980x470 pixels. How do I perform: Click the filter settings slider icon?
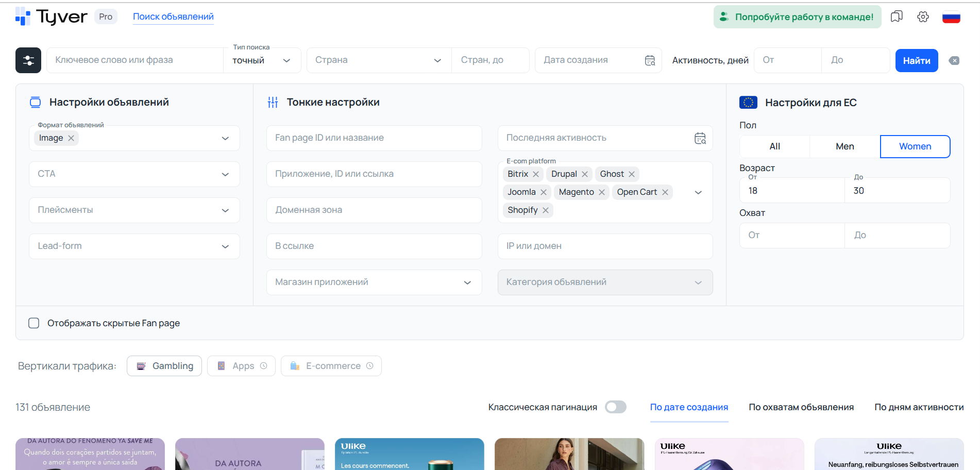pyautogui.click(x=28, y=60)
